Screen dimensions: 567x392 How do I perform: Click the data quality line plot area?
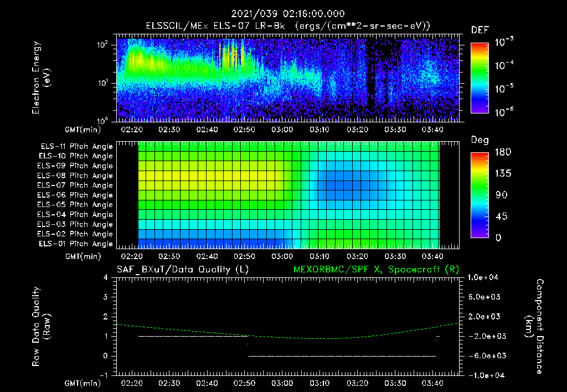[288, 327]
